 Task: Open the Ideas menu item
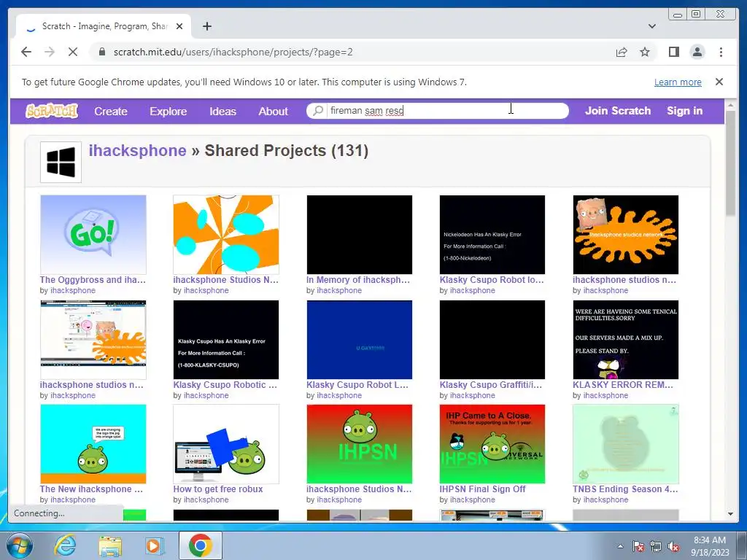tap(222, 111)
